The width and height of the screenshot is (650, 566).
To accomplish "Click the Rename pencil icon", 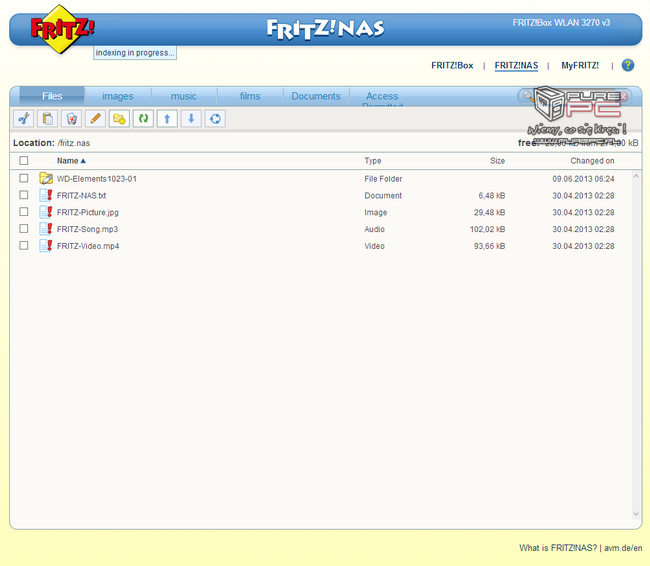I will [95, 119].
